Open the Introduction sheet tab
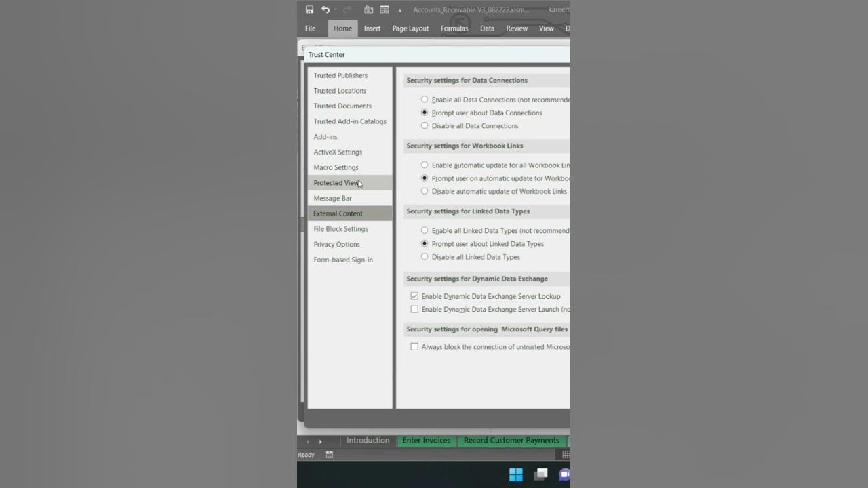The width and height of the screenshot is (868, 488). click(x=368, y=441)
